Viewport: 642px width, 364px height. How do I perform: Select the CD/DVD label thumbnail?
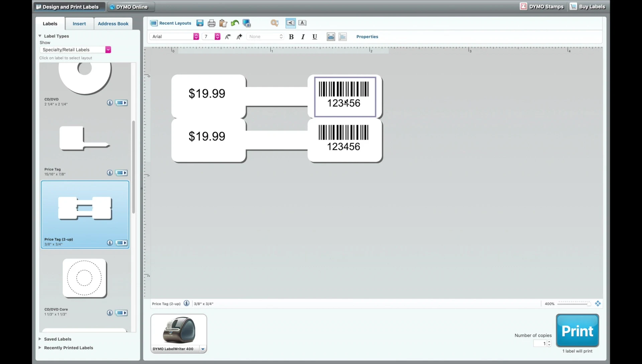point(85,79)
